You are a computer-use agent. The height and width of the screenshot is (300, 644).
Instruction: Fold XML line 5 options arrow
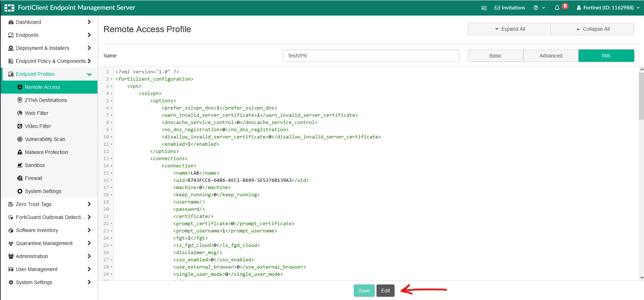[x=112, y=101]
